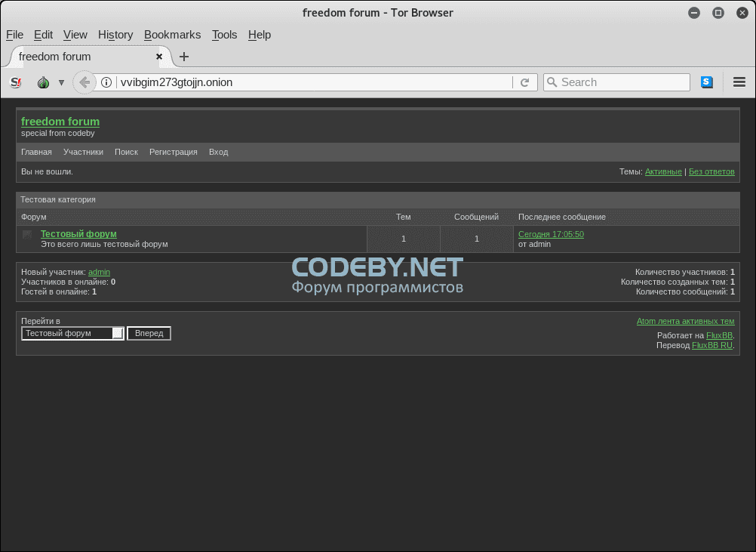The image size is (756, 552).
Task: Show Активные topics
Action: point(663,171)
